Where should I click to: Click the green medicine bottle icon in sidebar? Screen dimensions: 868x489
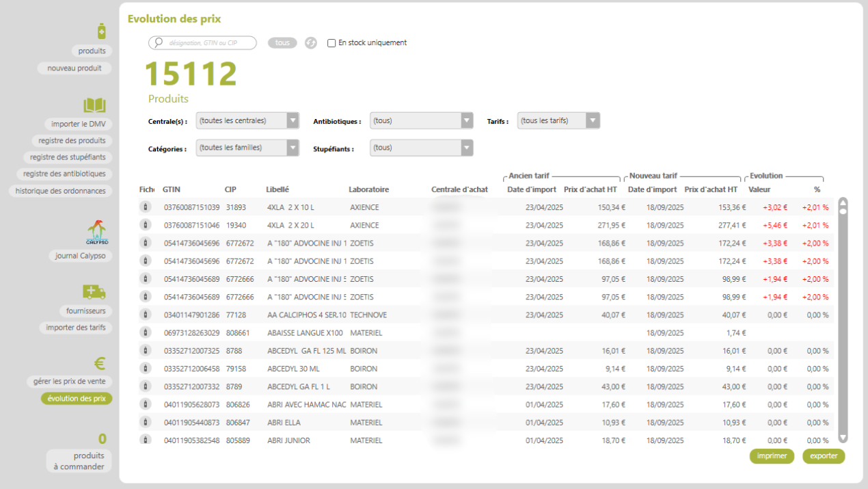[x=102, y=31]
